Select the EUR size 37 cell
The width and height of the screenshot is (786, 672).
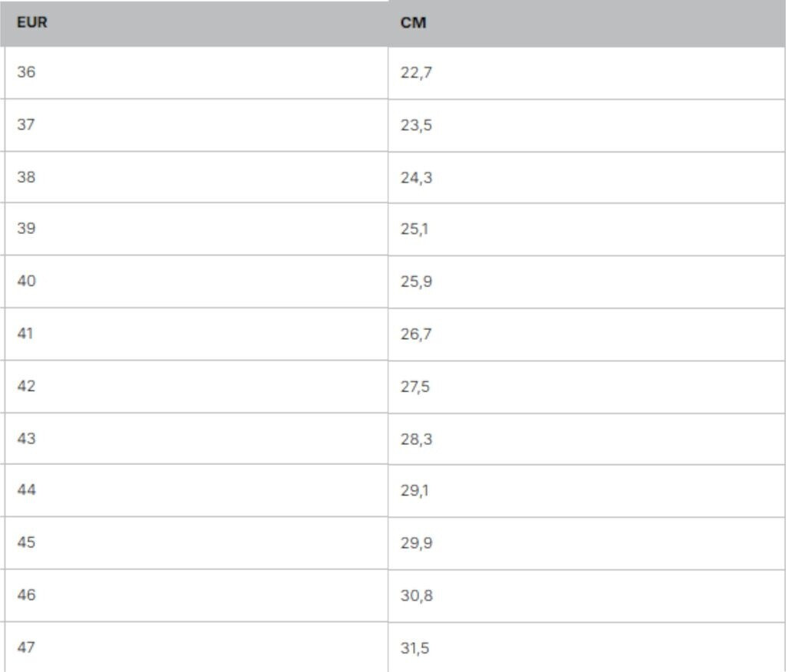(x=26, y=125)
